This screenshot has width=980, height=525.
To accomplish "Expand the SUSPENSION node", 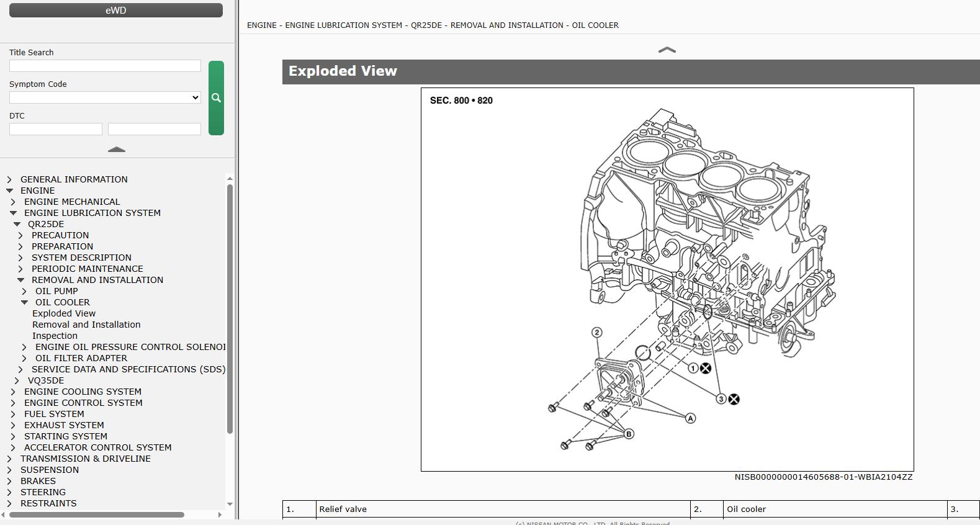I will point(9,470).
